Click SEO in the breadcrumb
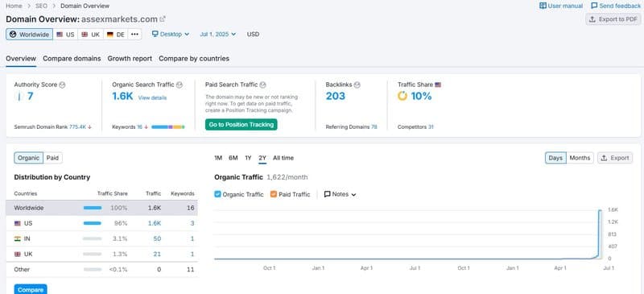The image size is (644, 294). pos(41,6)
